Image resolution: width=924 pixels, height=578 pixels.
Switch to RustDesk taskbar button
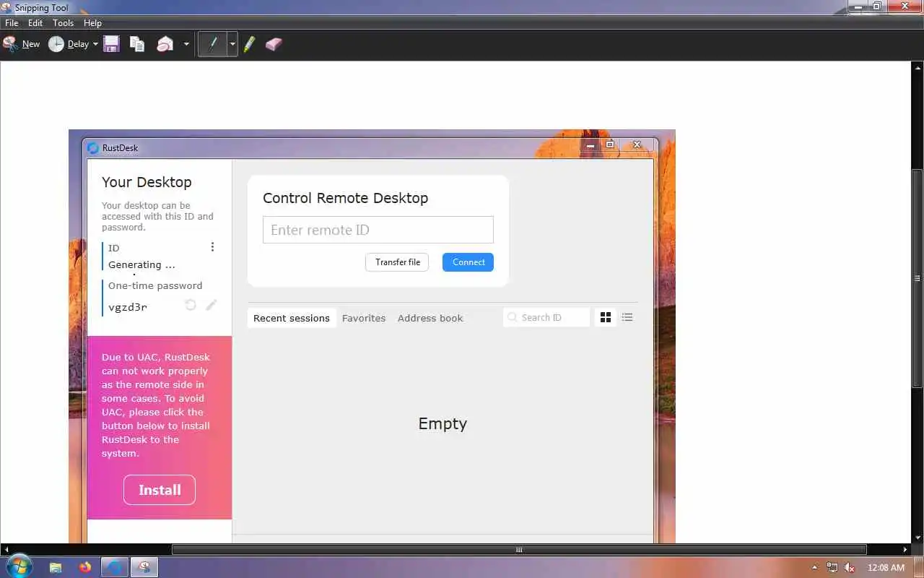114,567
